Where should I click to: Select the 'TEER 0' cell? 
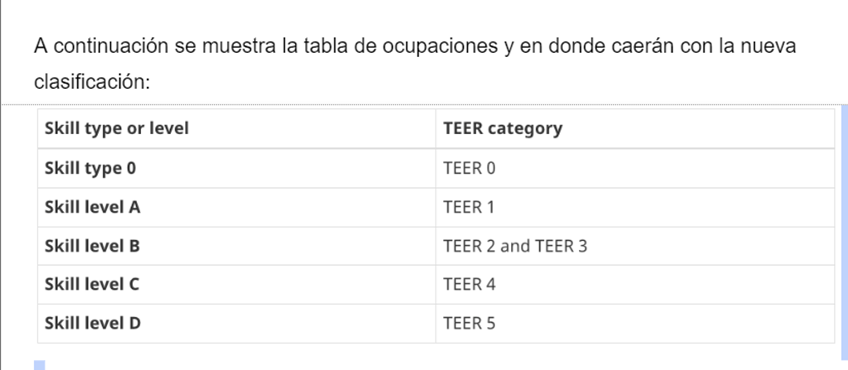point(635,168)
